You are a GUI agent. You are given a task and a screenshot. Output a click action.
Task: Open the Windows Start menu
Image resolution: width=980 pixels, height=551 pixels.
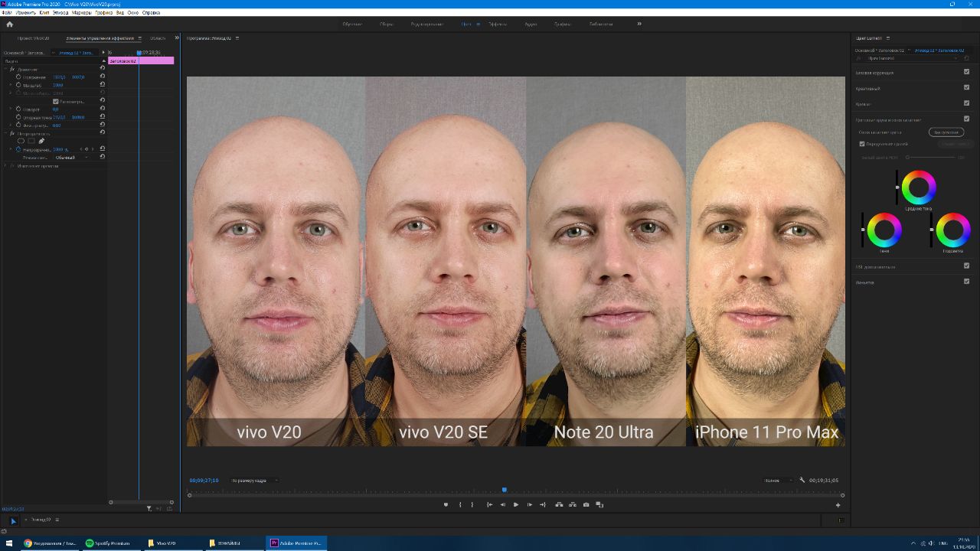(x=8, y=543)
